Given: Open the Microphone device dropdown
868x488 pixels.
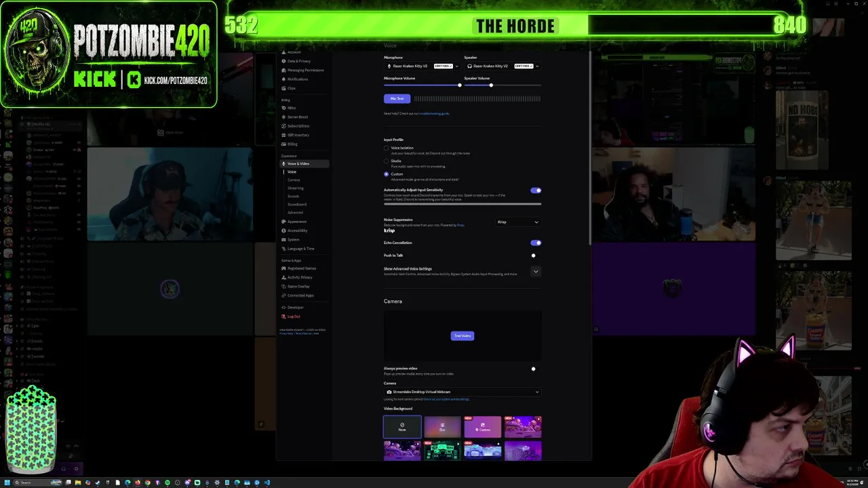Looking at the screenshot, I should coord(422,66).
